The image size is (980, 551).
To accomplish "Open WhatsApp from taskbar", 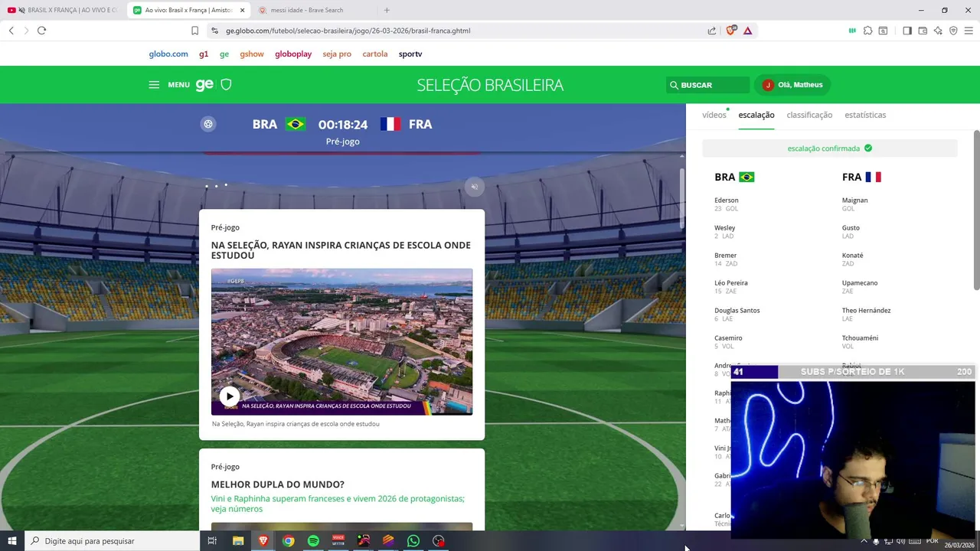I will tap(413, 541).
